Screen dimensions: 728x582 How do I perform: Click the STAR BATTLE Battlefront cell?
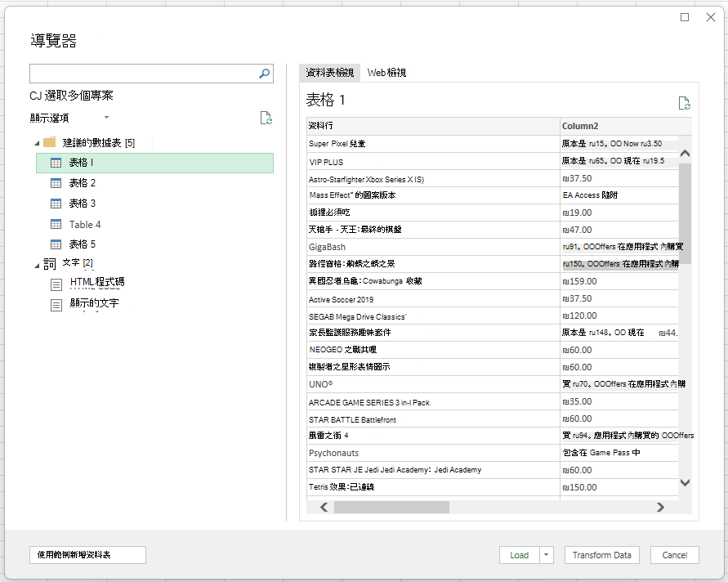pyautogui.click(x=433, y=419)
